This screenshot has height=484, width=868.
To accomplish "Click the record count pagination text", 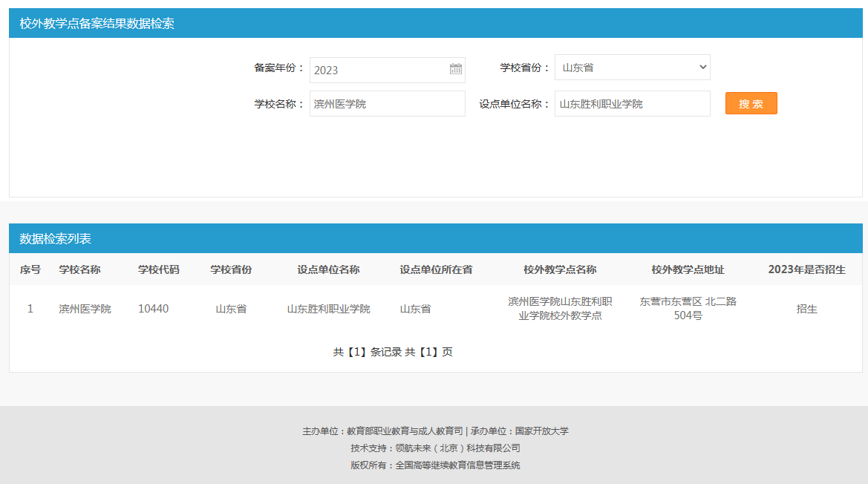I will click(393, 352).
